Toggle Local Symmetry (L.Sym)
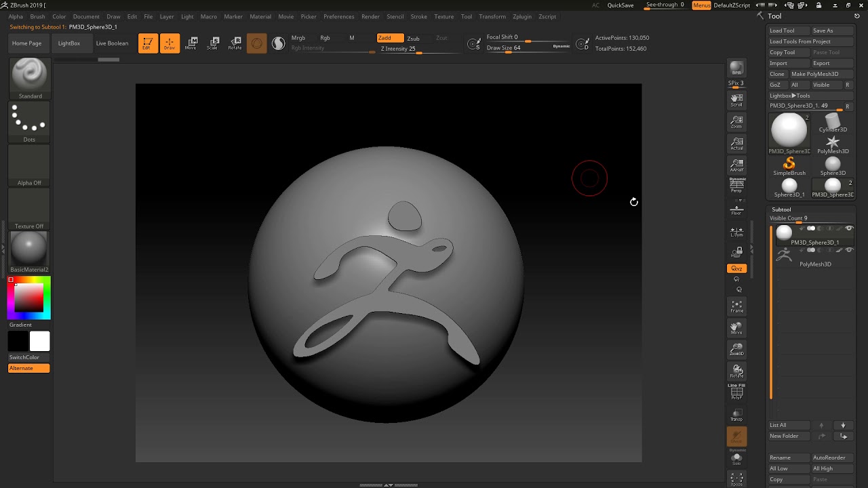868x488 pixels. point(736,232)
